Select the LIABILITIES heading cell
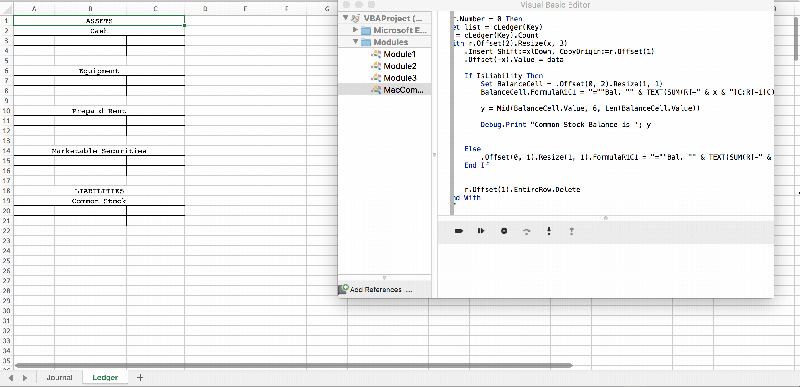Screen dimensions: 800x387 coord(99,191)
